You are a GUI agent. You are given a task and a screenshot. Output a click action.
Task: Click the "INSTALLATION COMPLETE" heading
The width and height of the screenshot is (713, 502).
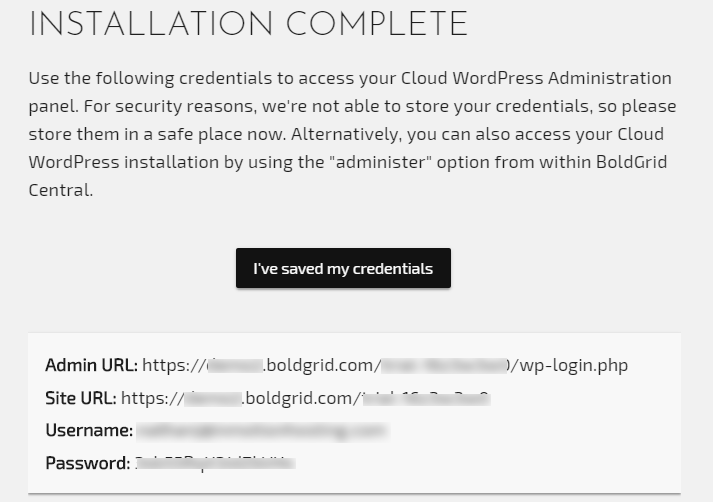pyautogui.click(x=248, y=24)
